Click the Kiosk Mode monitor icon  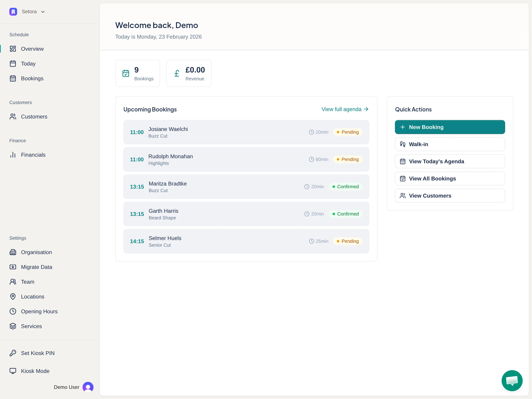coord(13,371)
